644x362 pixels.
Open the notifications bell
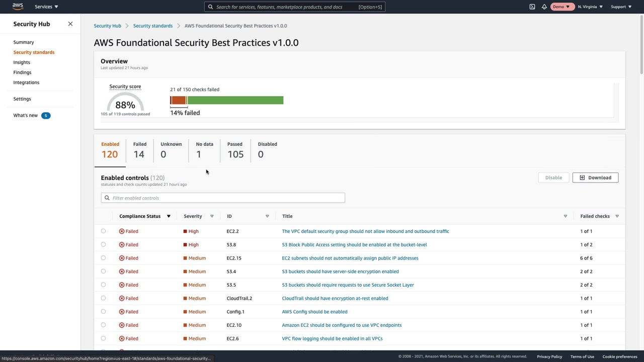(544, 7)
